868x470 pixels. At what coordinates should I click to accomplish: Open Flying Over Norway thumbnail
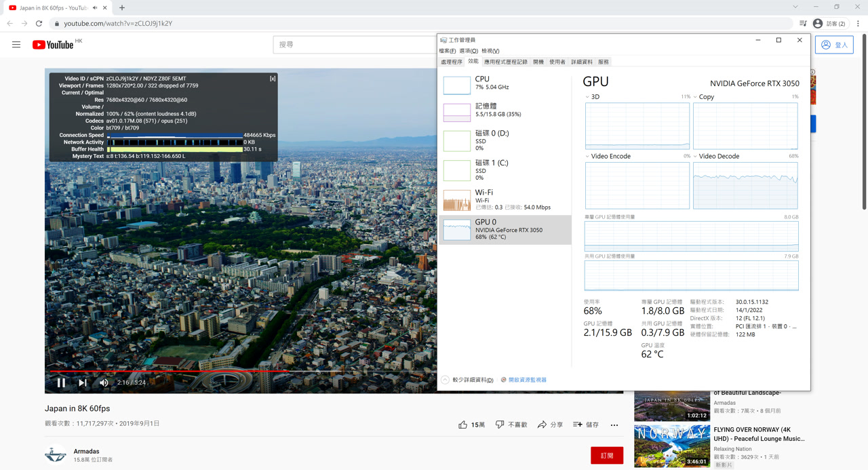[672, 446]
